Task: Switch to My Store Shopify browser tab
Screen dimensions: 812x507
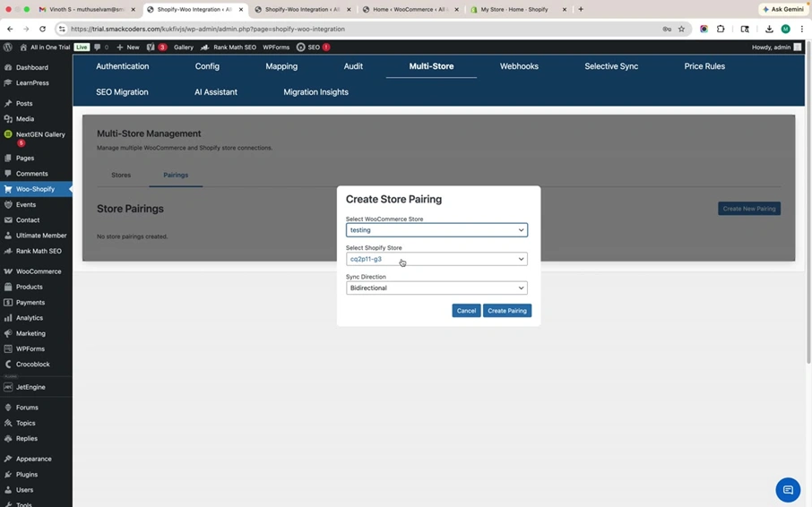Action: (x=514, y=9)
